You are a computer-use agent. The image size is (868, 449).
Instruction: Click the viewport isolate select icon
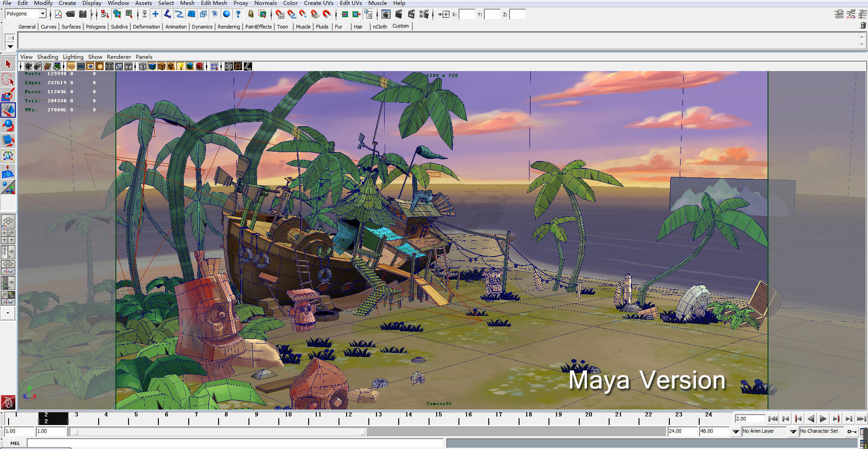coord(214,67)
